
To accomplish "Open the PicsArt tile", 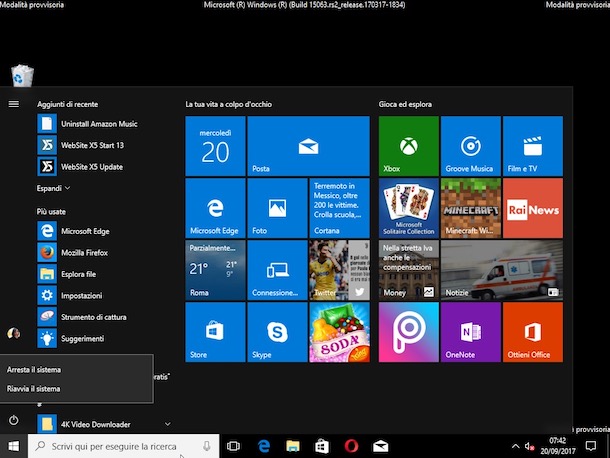I will pos(408,332).
